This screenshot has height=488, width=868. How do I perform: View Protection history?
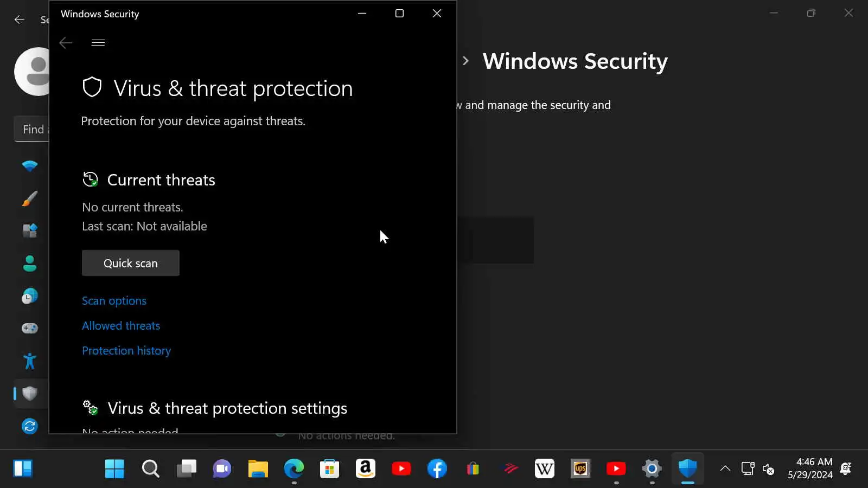tap(126, 351)
